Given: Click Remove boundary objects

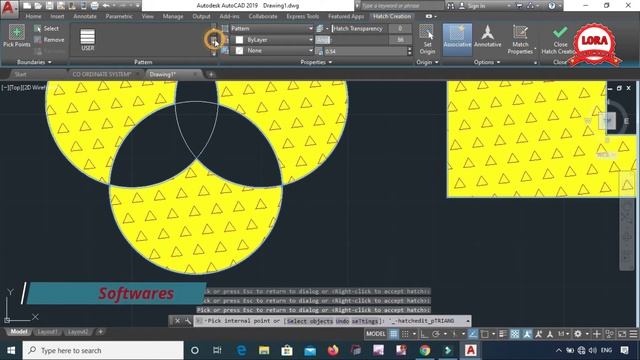Looking at the screenshot, I should point(49,40).
